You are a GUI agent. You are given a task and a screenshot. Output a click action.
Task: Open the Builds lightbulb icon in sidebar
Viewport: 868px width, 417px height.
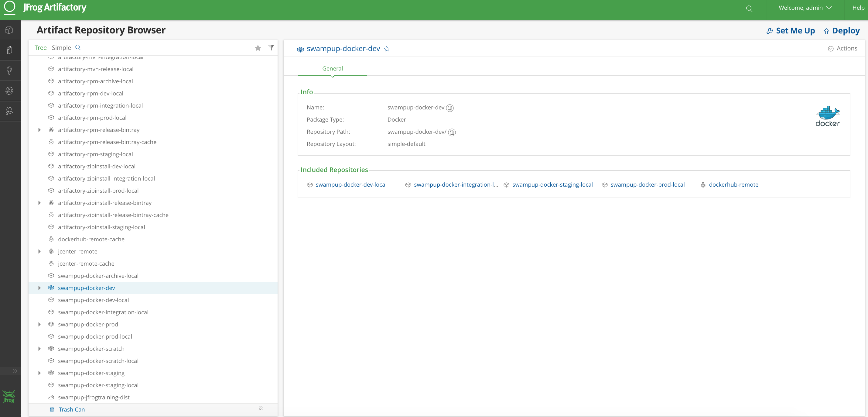[9, 71]
